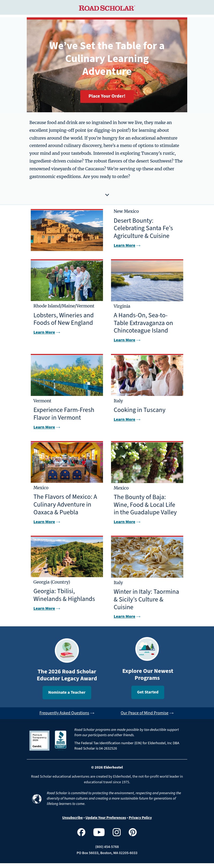Open the Instagram social icon

click(x=117, y=832)
